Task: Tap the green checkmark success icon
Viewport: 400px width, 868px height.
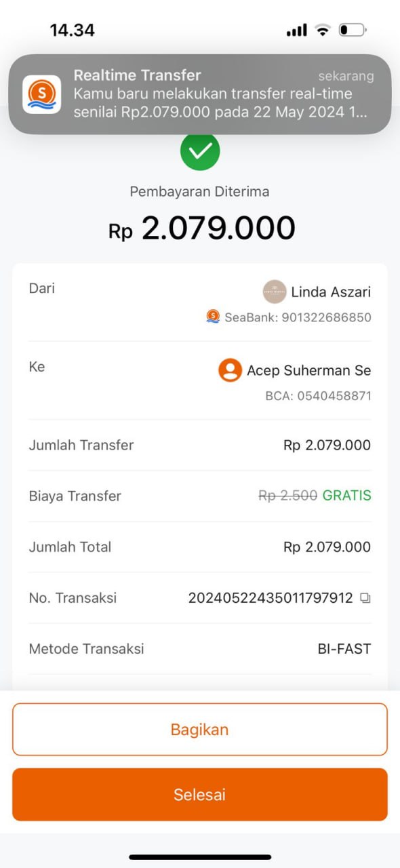Action: coord(200,151)
